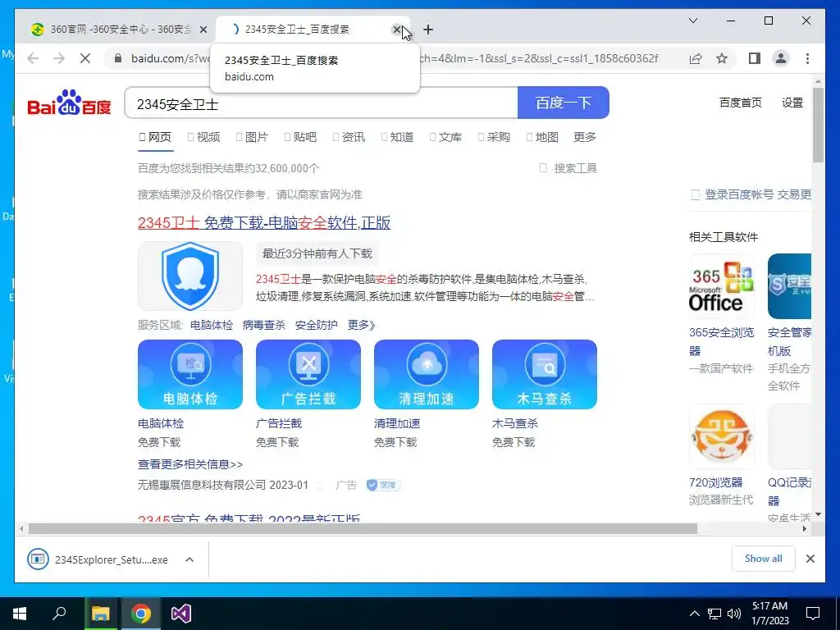
Task: Bookmark this page with star
Action: pos(722,58)
